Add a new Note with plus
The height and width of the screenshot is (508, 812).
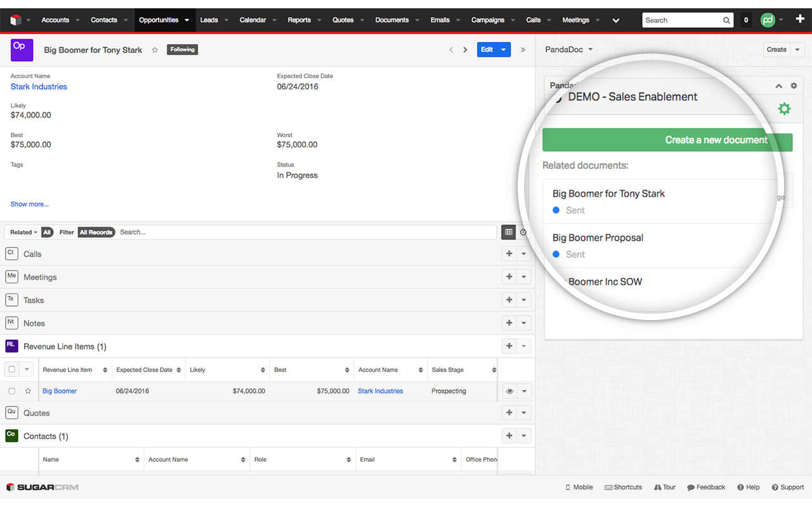tap(509, 323)
